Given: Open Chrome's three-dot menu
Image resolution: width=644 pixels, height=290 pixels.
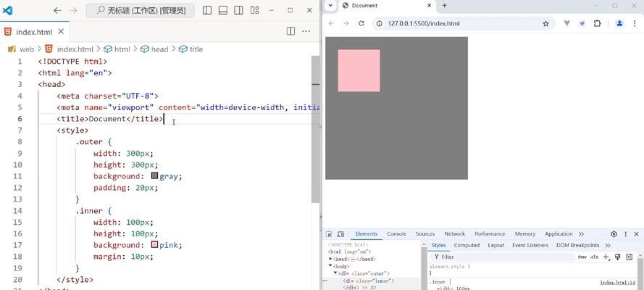Looking at the screenshot, I should pos(634,23).
